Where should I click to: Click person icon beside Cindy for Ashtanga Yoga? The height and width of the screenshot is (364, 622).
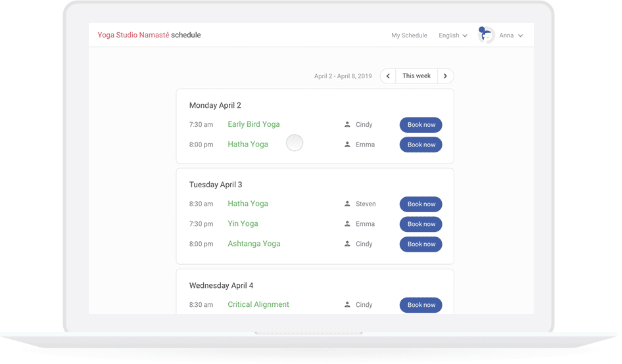347,244
